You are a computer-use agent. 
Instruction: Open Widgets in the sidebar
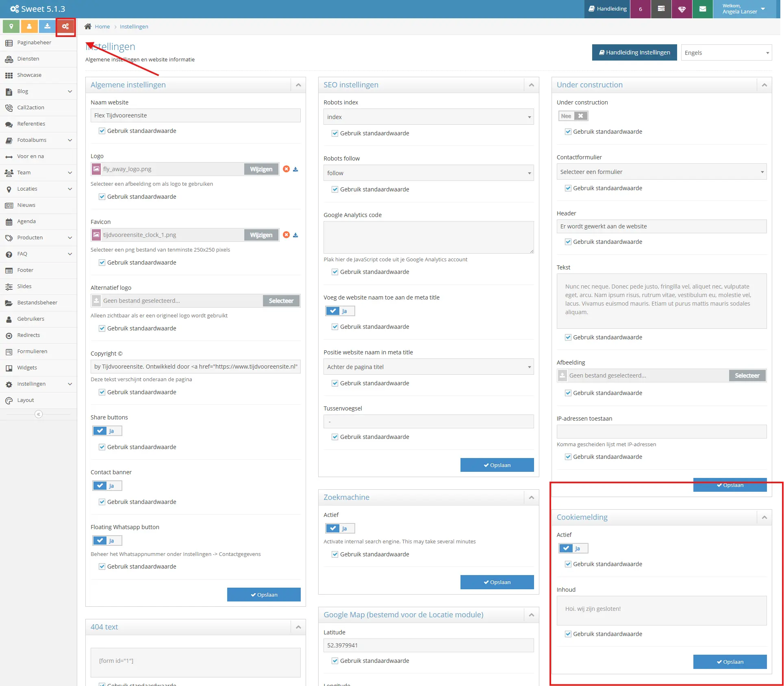tap(38, 368)
